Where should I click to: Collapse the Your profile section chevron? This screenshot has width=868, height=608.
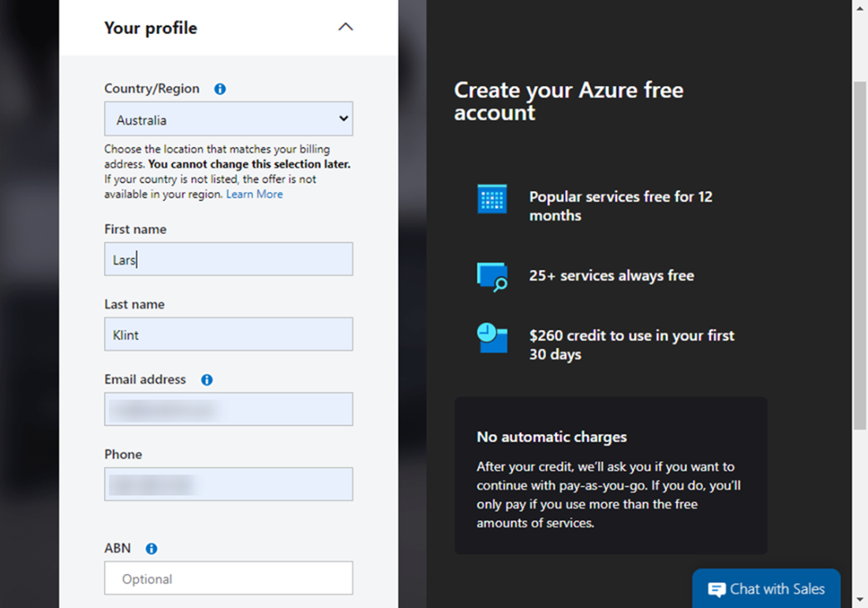pos(345,27)
